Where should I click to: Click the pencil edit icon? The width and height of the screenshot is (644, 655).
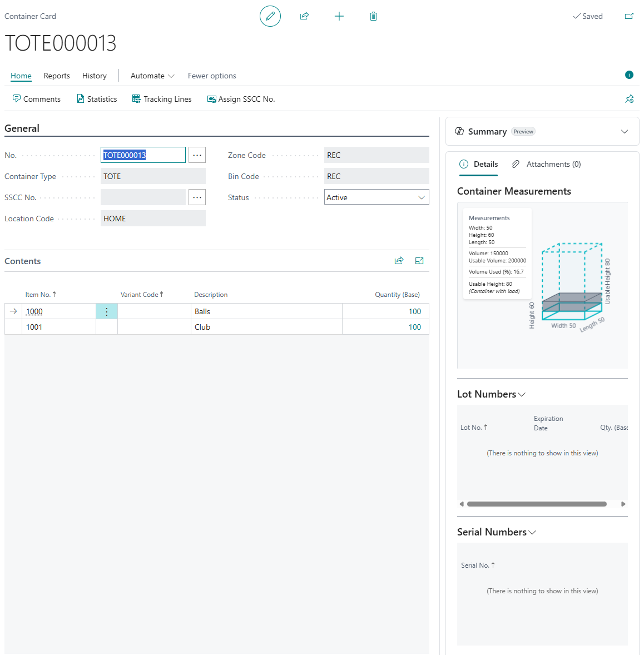pyautogui.click(x=270, y=16)
